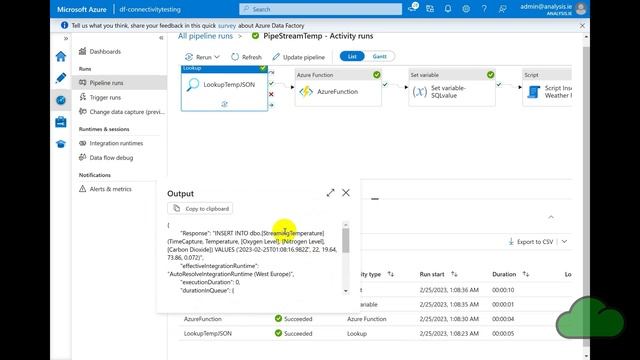Switch to Gantt view toggle
The image size is (640, 360).
(379, 56)
